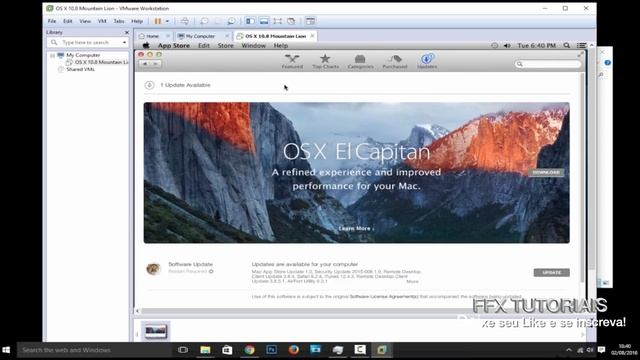Open the VMware Tabs menu

(119, 21)
